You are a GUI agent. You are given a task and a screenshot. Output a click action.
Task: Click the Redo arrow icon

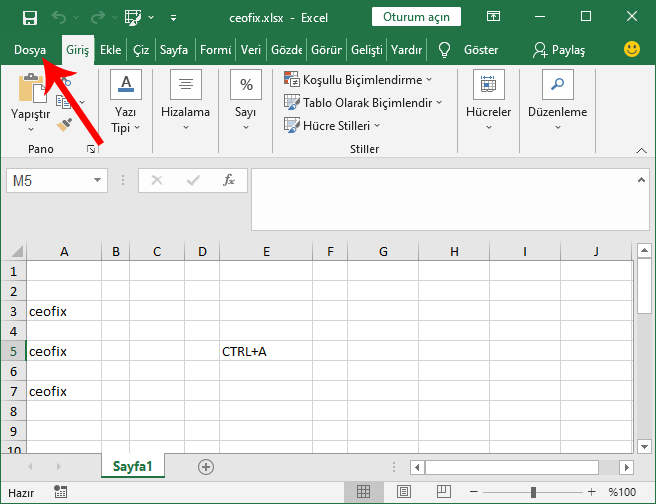pos(98,18)
